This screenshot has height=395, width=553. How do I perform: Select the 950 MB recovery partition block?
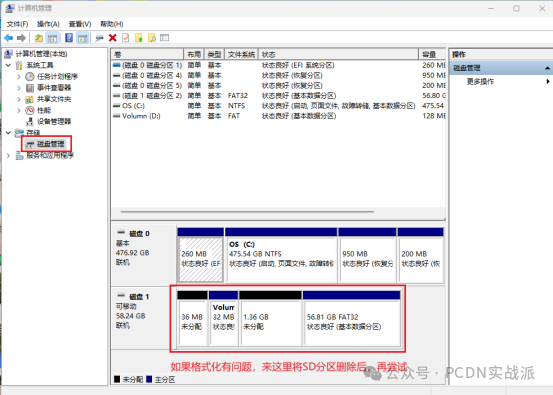pyautogui.click(x=367, y=255)
